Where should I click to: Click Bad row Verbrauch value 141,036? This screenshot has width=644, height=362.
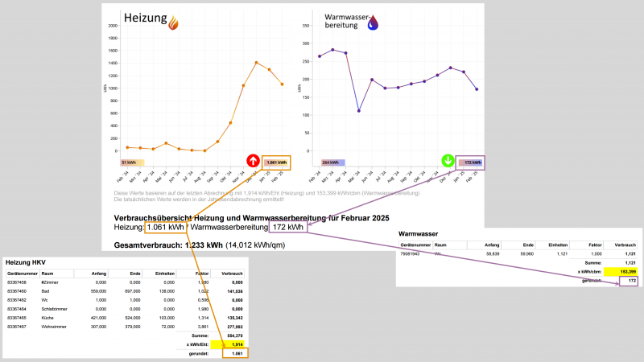tap(234, 291)
